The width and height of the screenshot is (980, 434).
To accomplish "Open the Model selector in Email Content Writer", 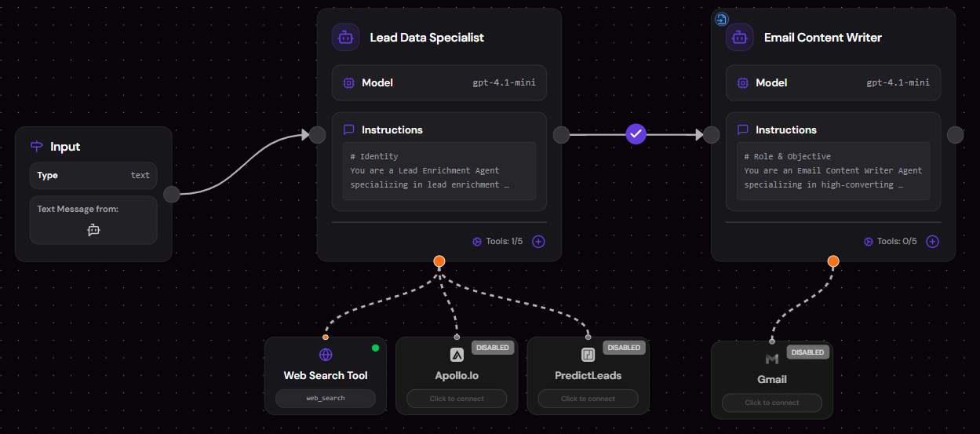I will click(832, 82).
